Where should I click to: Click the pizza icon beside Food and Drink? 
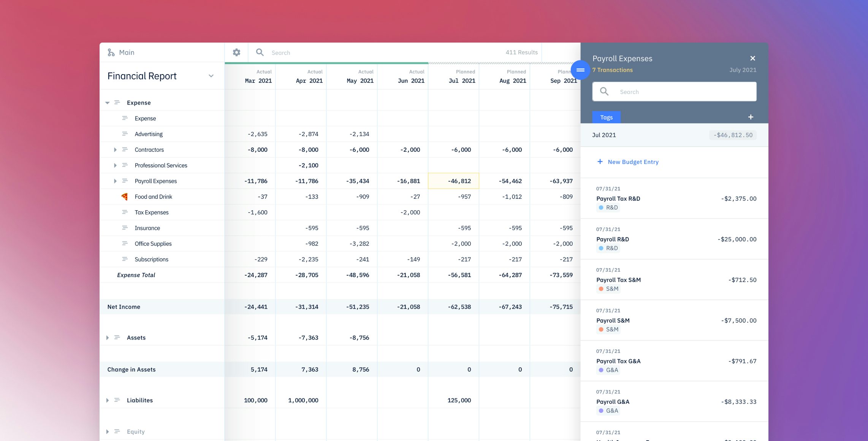[124, 197]
